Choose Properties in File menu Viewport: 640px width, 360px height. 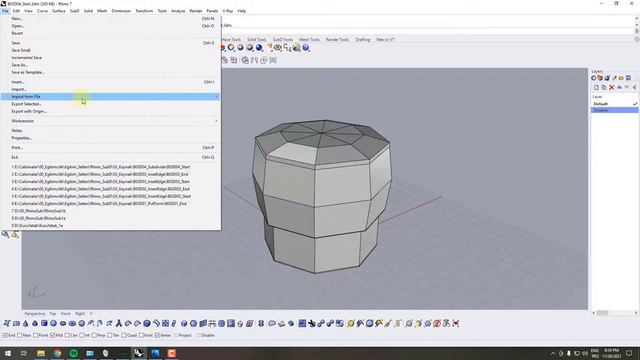[x=22, y=138]
